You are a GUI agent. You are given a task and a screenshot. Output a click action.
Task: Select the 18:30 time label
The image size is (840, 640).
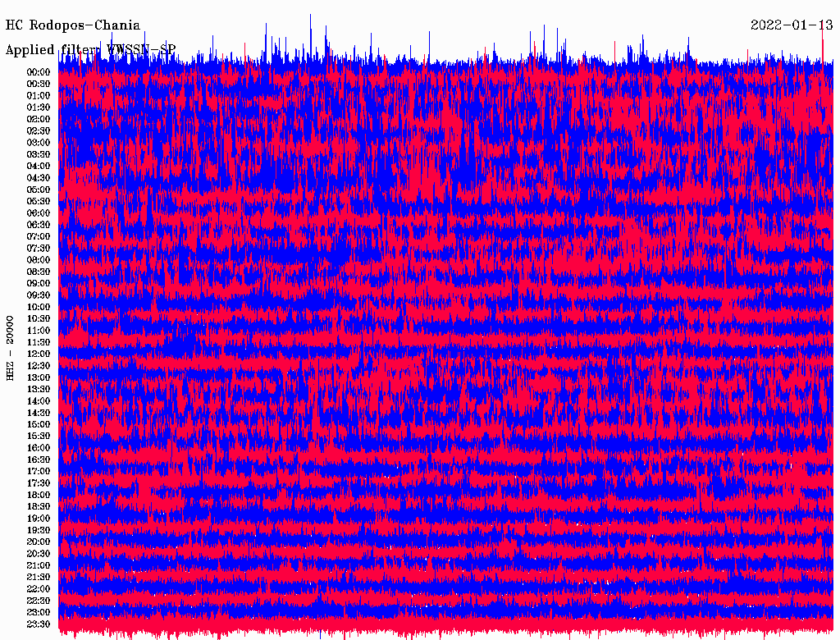(x=39, y=506)
